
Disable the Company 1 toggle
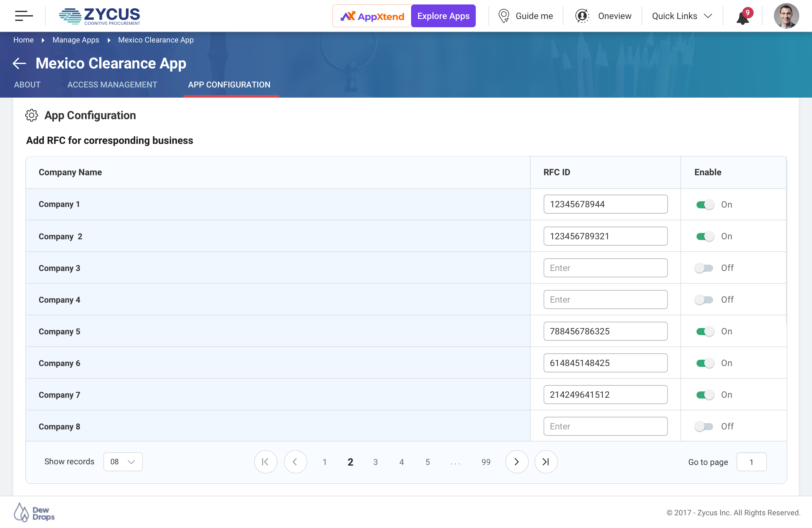click(705, 204)
